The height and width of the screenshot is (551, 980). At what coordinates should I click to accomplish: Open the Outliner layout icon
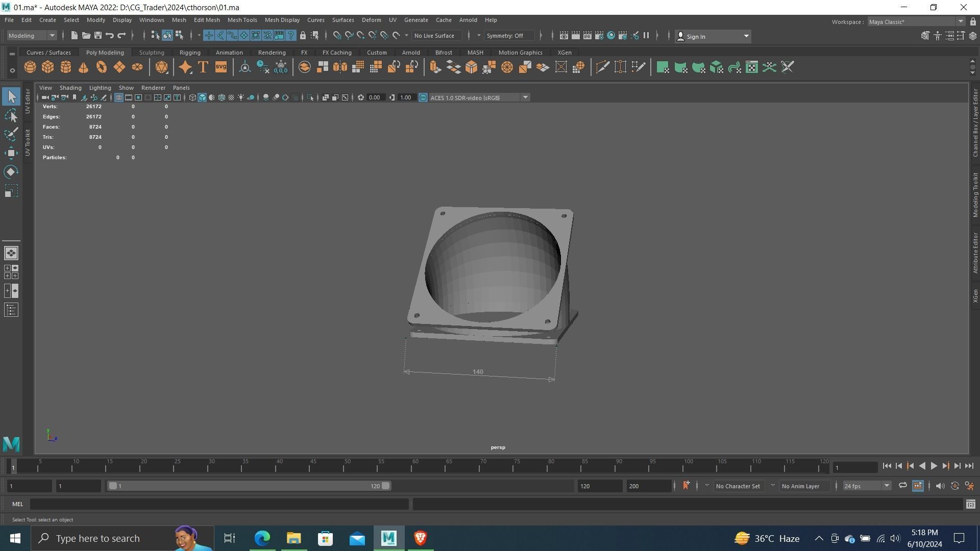point(11,310)
